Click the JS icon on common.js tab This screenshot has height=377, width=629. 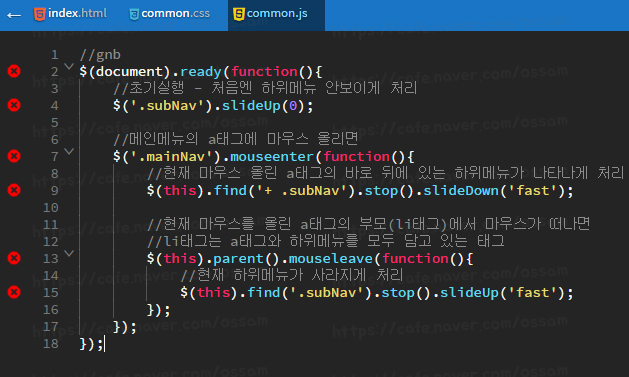click(239, 14)
